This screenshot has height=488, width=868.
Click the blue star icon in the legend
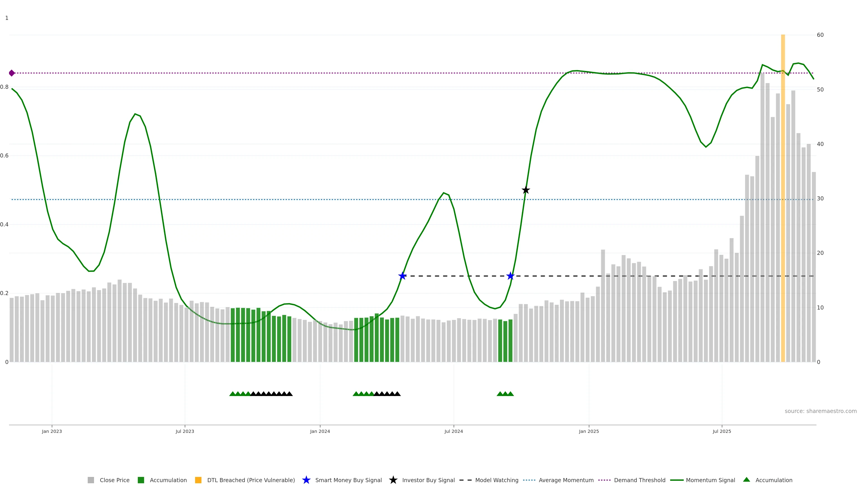(x=306, y=480)
